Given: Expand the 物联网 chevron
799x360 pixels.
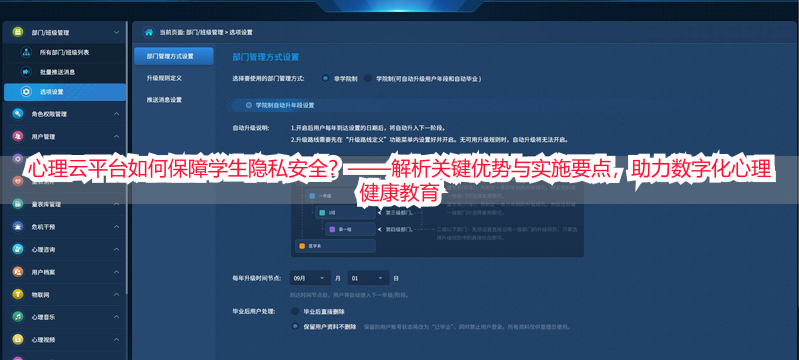Looking at the screenshot, I should (116, 294).
